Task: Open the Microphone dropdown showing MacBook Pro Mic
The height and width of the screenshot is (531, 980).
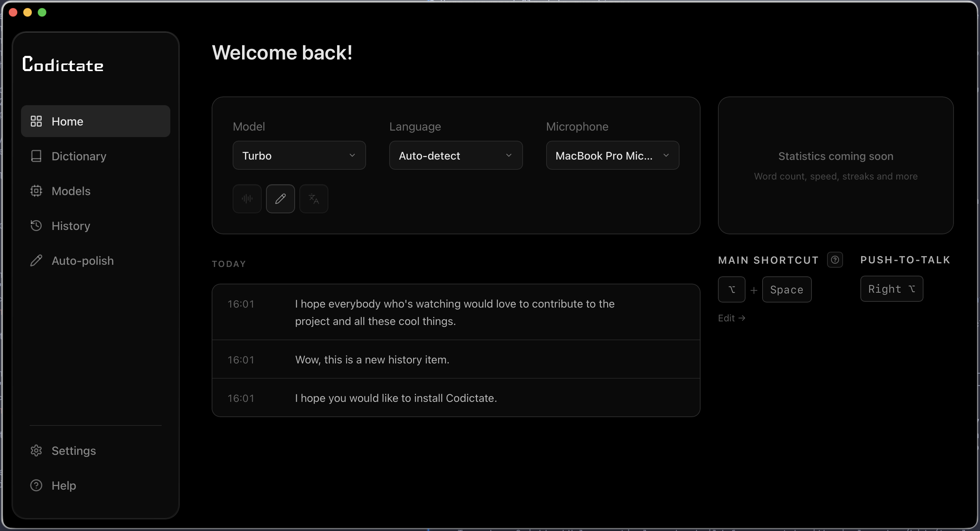Action: click(612, 155)
